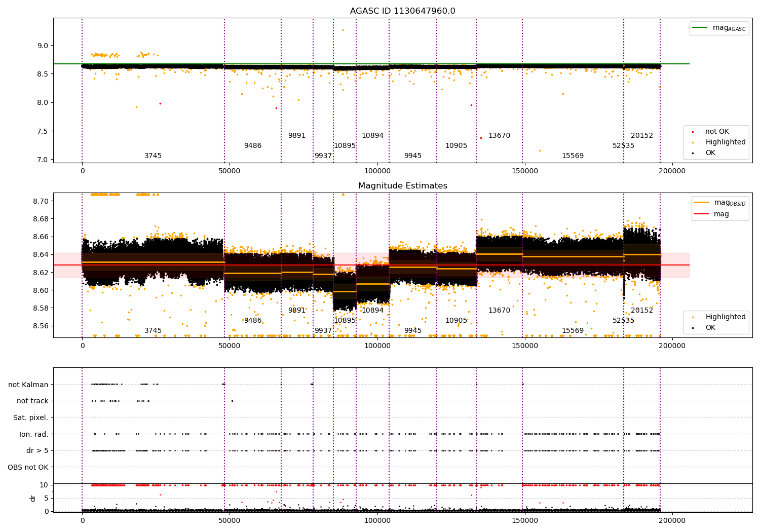Click OBSID label 10895 in top plot
Image resolution: width=760 pixels, height=532 pixels.
point(345,146)
